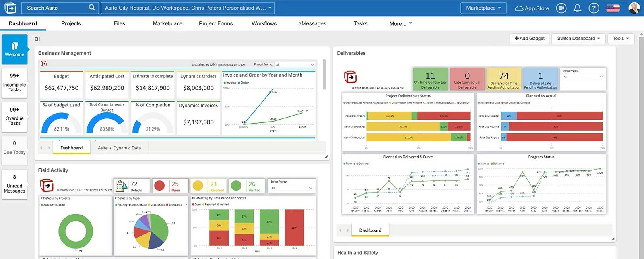644x259 pixels.
Task: Click the % of Completion gauge
Action: (x=153, y=122)
